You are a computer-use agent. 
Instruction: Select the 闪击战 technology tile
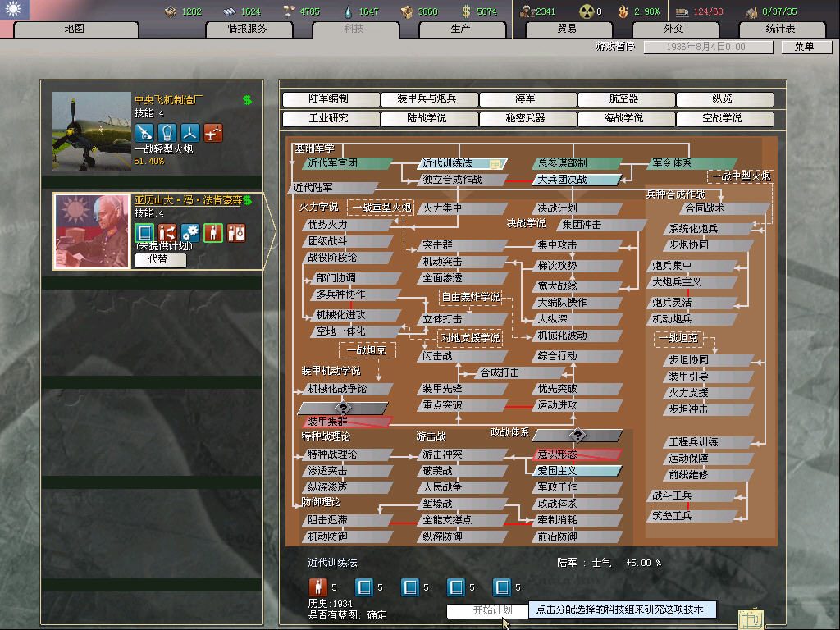coord(462,356)
